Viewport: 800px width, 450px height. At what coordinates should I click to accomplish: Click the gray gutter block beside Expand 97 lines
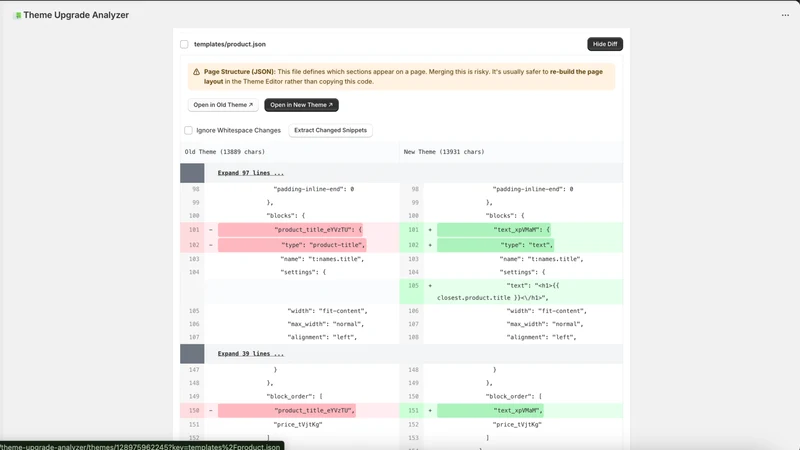(x=192, y=173)
